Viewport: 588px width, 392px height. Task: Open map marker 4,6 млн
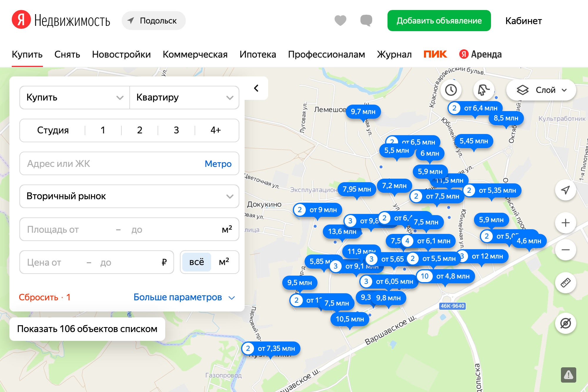tap(529, 241)
